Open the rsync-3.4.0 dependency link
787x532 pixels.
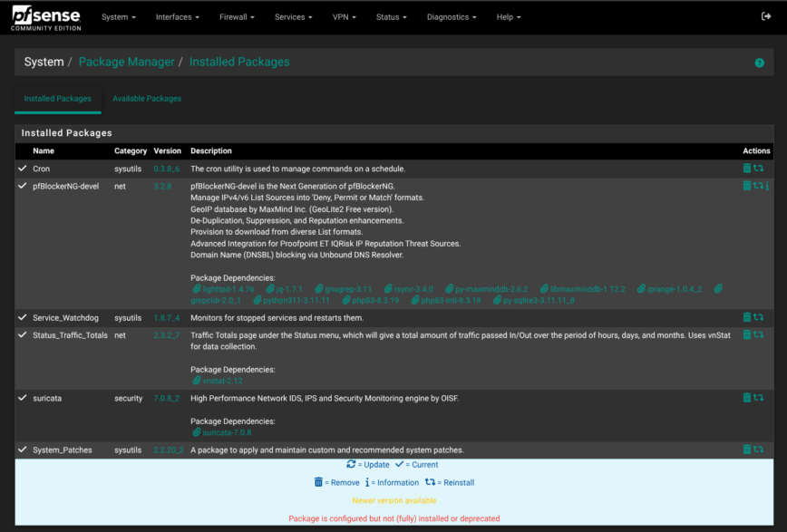click(x=409, y=289)
